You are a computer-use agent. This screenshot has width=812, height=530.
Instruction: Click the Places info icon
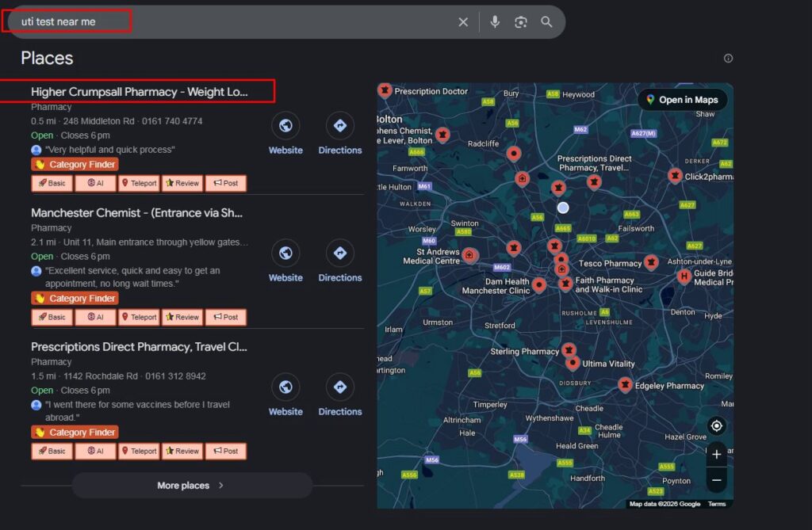[x=728, y=58]
